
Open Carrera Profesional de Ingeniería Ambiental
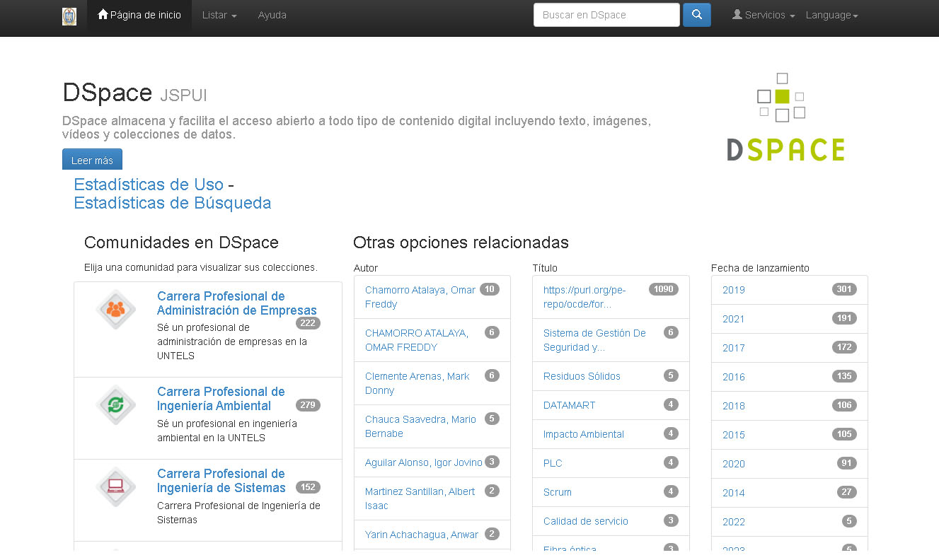click(221, 399)
